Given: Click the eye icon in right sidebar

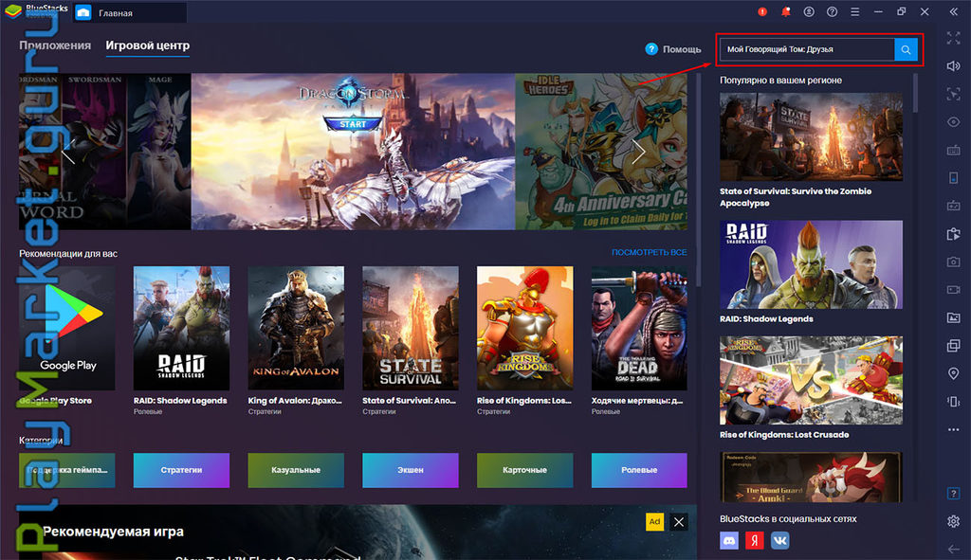Looking at the screenshot, I should coord(954,122).
